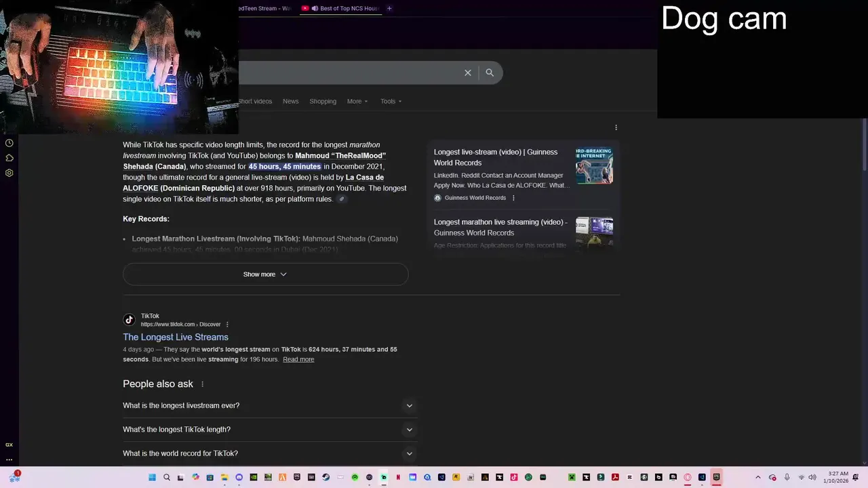Open a new browser tab with plus

pyautogui.click(x=389, y=8)
